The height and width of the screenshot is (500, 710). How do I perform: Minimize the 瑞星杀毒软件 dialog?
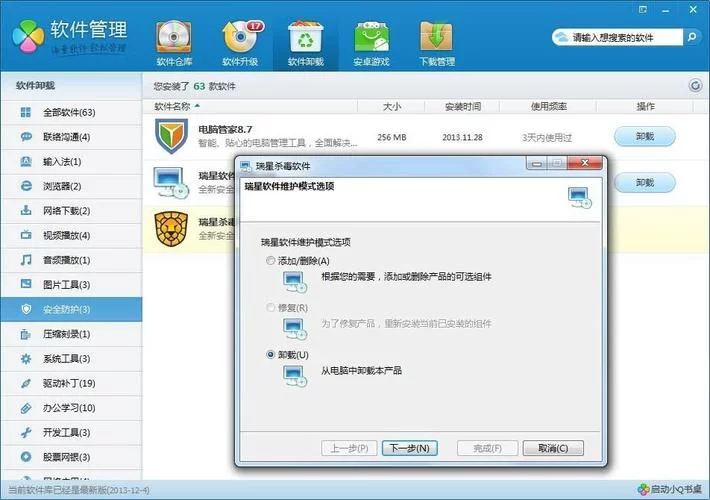coord(537,163)
